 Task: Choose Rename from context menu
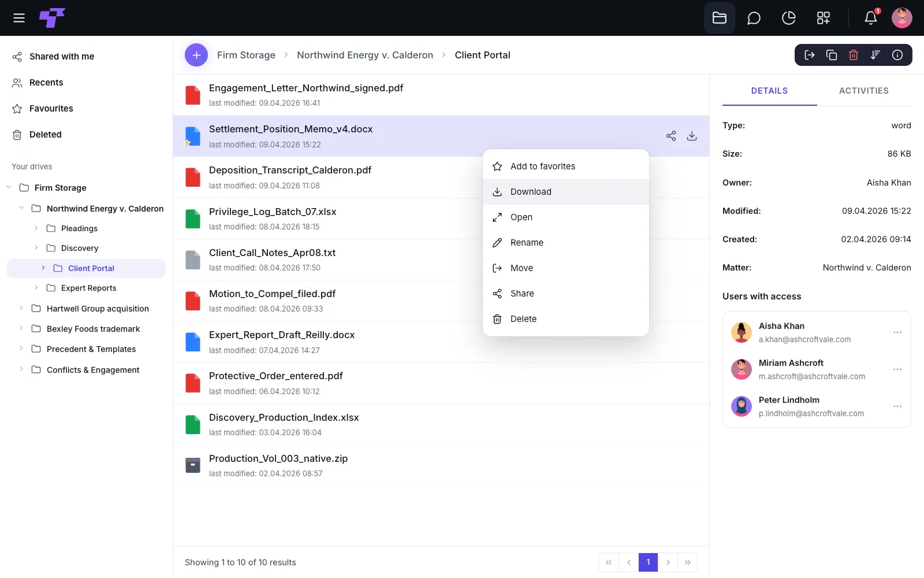pyautogui.click(x=566, y=243)
